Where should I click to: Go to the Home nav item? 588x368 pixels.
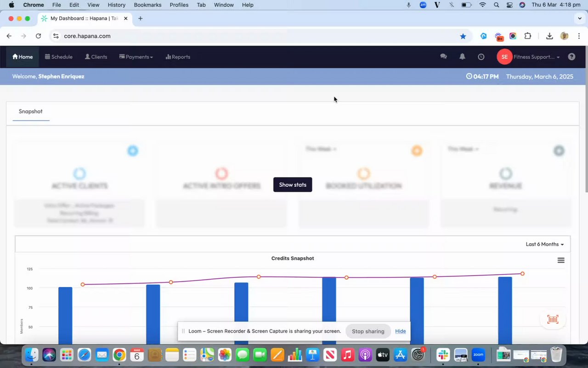coord(23,57)
